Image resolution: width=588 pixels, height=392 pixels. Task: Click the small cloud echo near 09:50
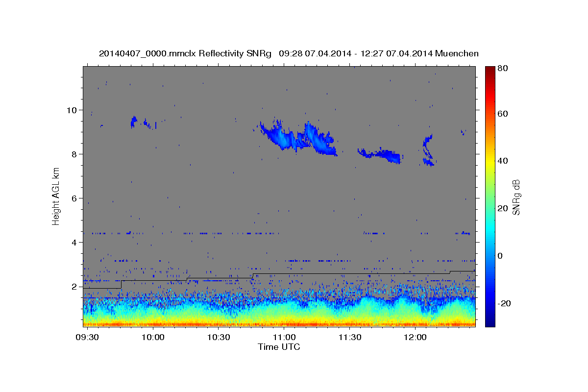pos(134,122)
